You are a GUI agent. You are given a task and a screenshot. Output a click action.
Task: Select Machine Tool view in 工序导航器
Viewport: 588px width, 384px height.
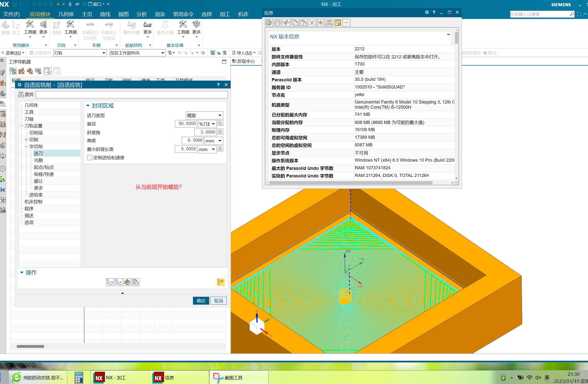coord(21,71)
